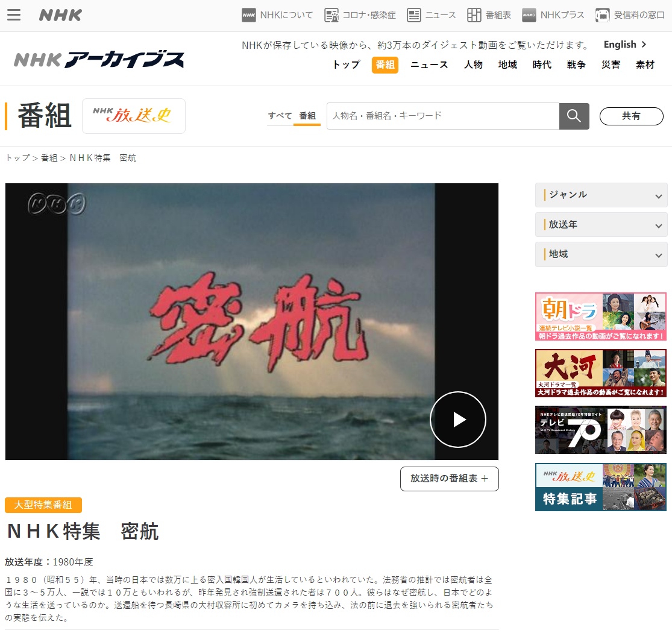
Task: Click the 大型特集番組 tag
Action: (43, 505)
